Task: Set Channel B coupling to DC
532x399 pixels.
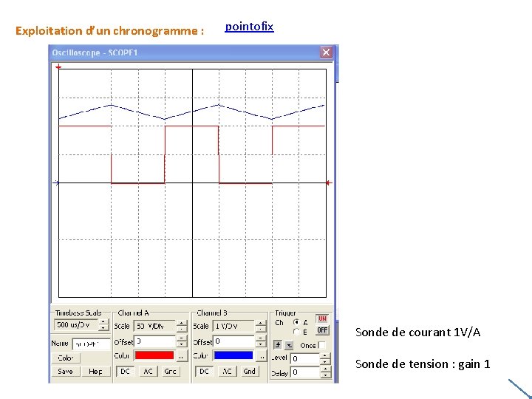Action: pyautogui.click(x=204, y=371)
